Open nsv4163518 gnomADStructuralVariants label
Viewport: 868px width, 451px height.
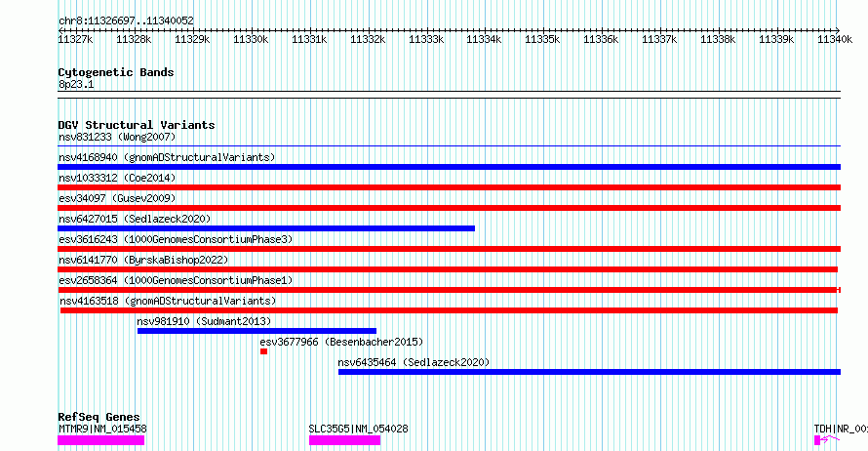168,301
